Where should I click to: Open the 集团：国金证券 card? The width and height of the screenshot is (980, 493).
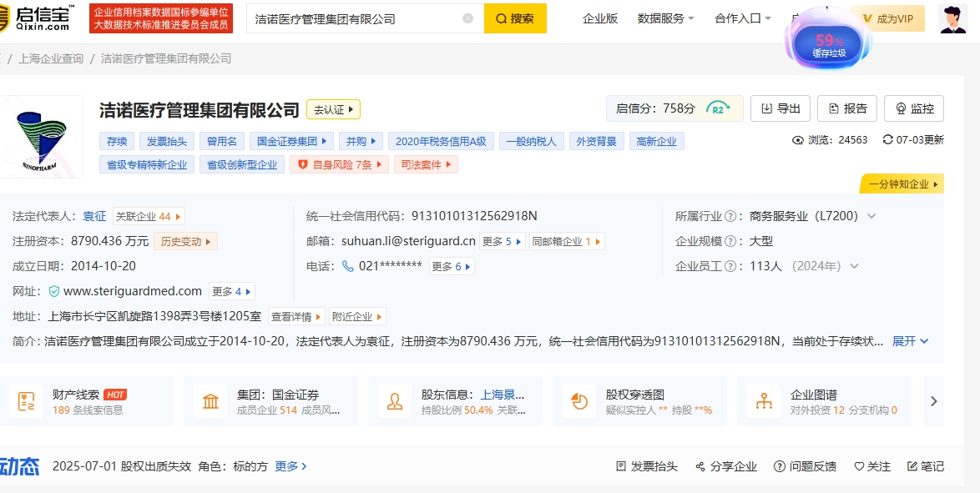tap(271, 401)
